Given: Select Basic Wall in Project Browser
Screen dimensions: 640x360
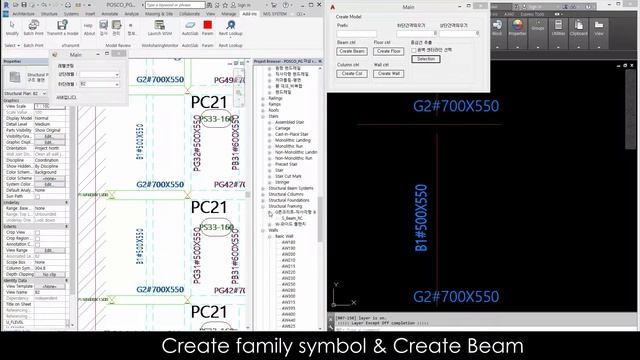Looking at the screenshot, I should click(284, 236).
